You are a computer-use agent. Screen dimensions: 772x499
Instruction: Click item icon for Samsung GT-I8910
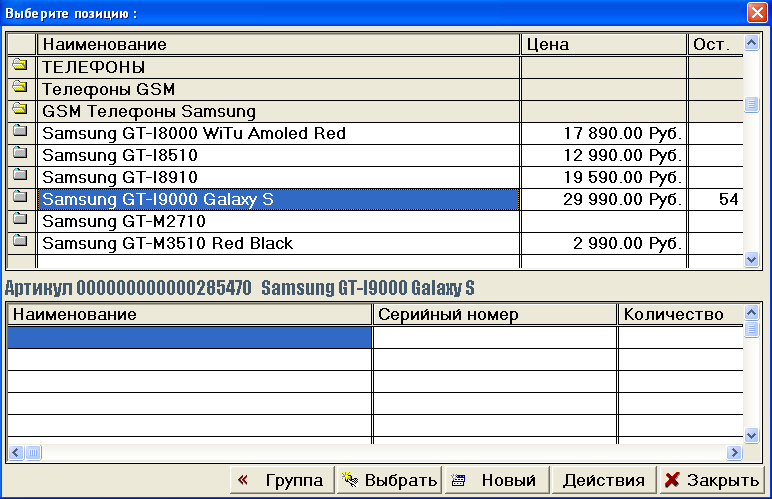(20, 175)
